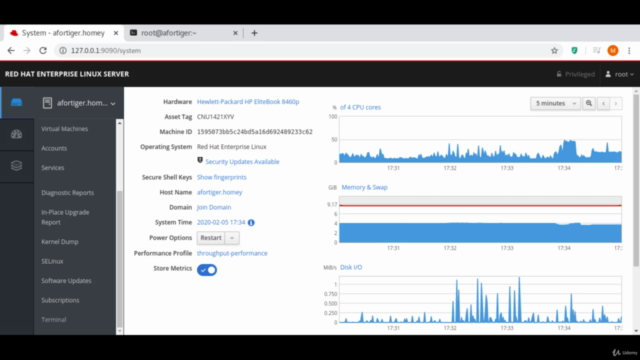Open Accounts menu item
Viewport: 640px width, 360px height.
54,149
